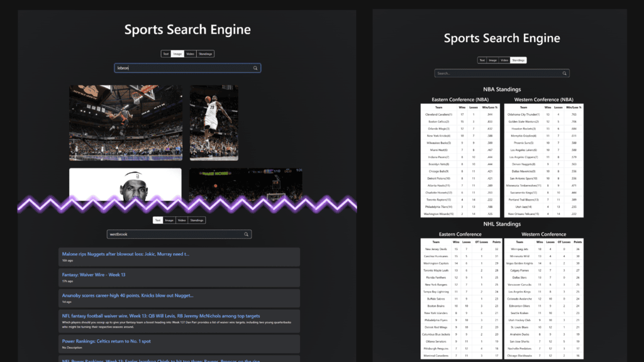Viewport: 644px width, 362px height.
Task: Select the Text tab above the lebron search
Action: [x=166, y=54]
